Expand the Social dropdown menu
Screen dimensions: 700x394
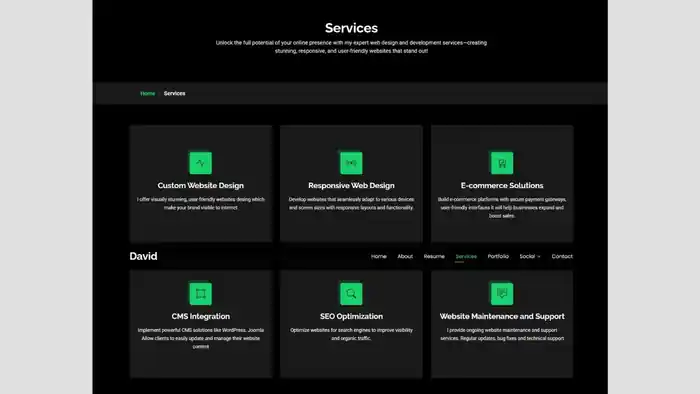pyautogui.click(x=530, y=256)
